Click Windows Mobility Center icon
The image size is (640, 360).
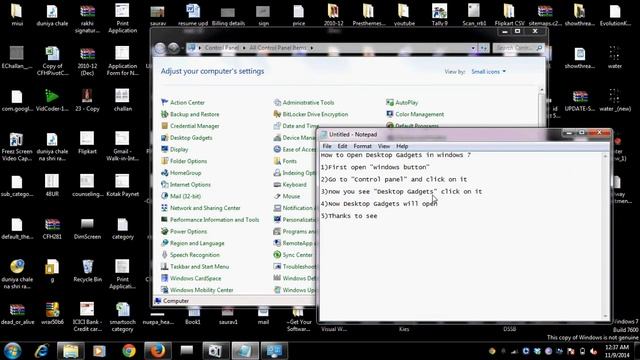pyautogui.click(x=164, y=290)
